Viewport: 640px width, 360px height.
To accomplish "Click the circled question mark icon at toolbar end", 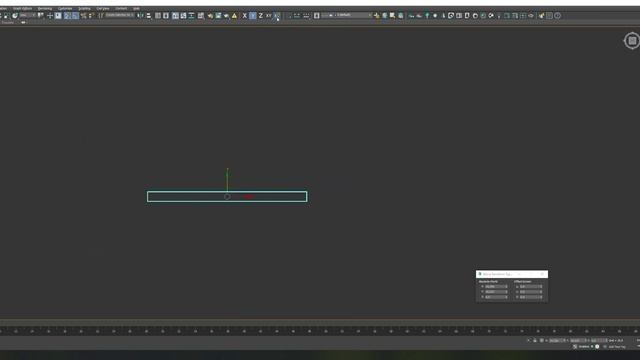I will point(558,16).
